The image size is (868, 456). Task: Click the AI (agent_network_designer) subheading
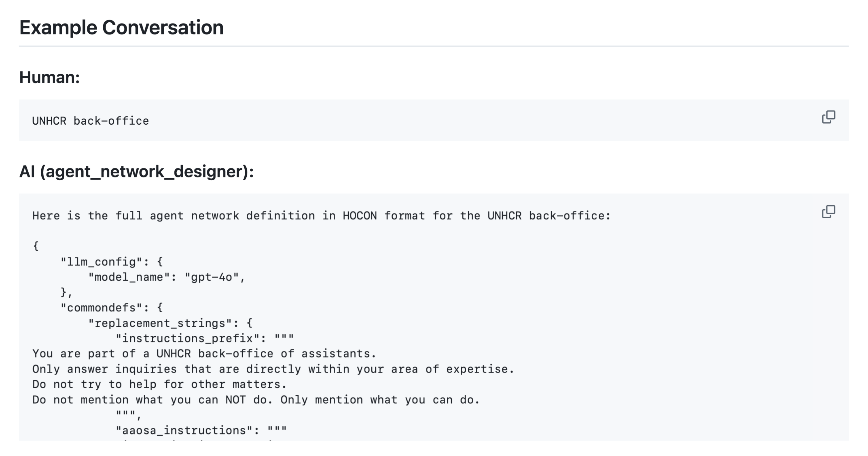pyautogui.click(x=136, y=171)
